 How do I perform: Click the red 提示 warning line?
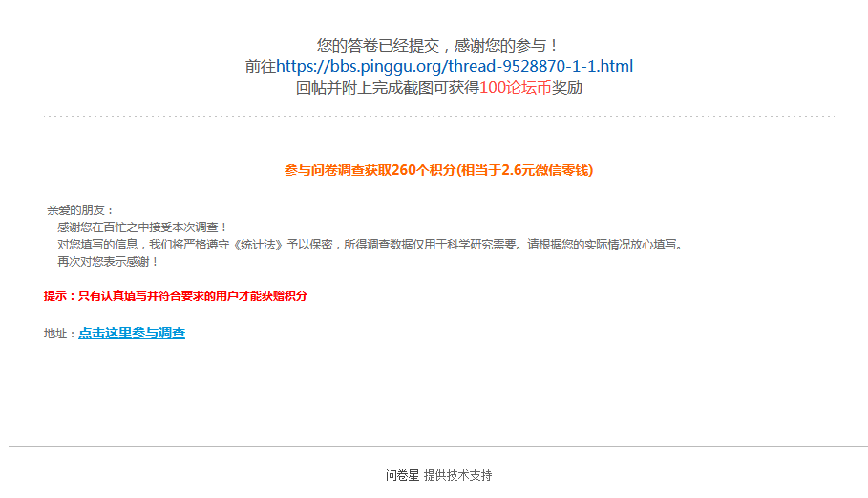pyautogui.click(x=176, y=295)
